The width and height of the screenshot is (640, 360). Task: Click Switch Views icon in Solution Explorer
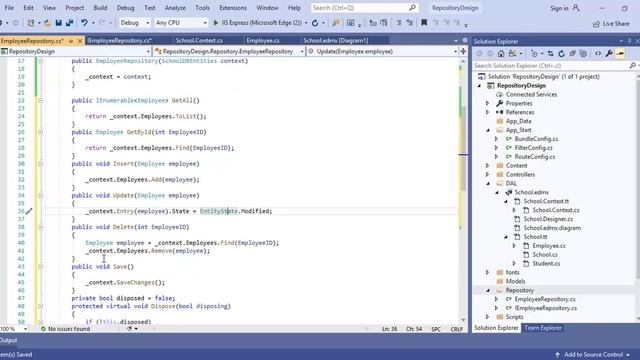point(512,53)
